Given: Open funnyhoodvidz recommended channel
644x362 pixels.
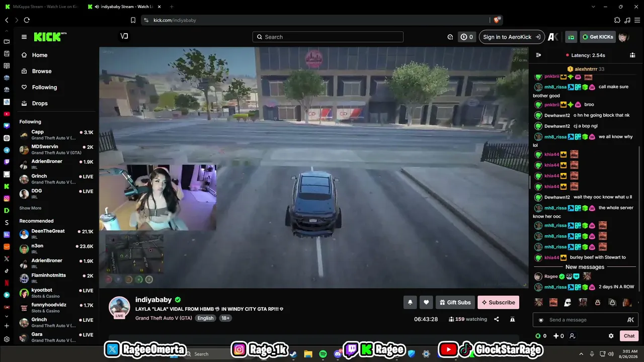Looking at the screenshot, I should (x=56, y=308).
